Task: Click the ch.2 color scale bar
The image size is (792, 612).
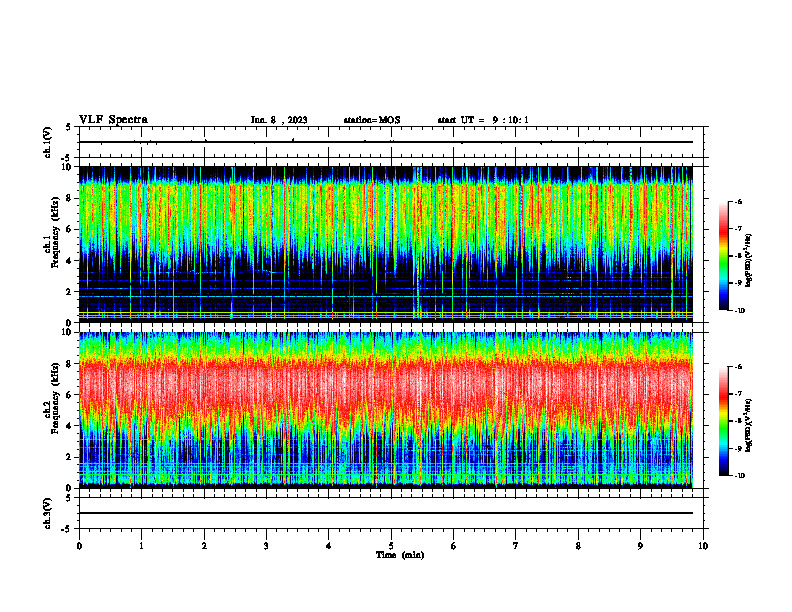Action: click(723, 421)
